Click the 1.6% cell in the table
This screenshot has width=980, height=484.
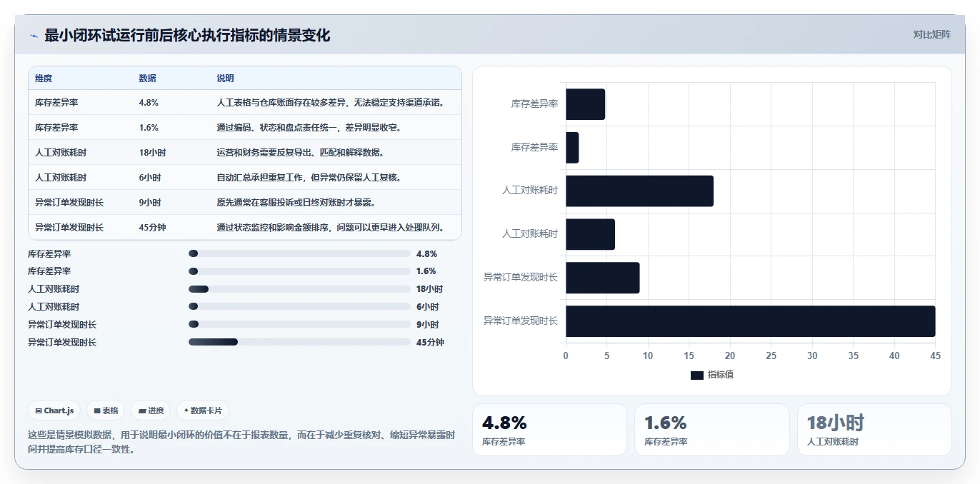(149, 128)
